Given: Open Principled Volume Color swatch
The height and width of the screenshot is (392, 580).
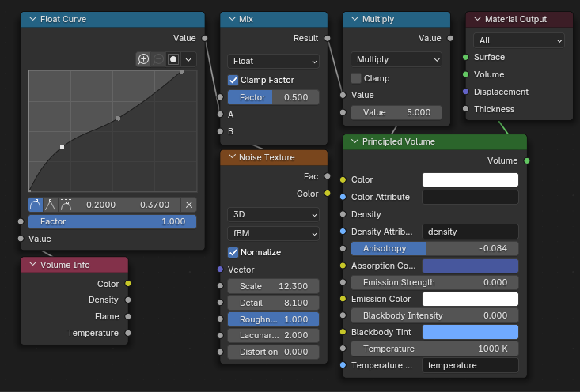Looking at the screenshot, I should (x=470, y=179).
